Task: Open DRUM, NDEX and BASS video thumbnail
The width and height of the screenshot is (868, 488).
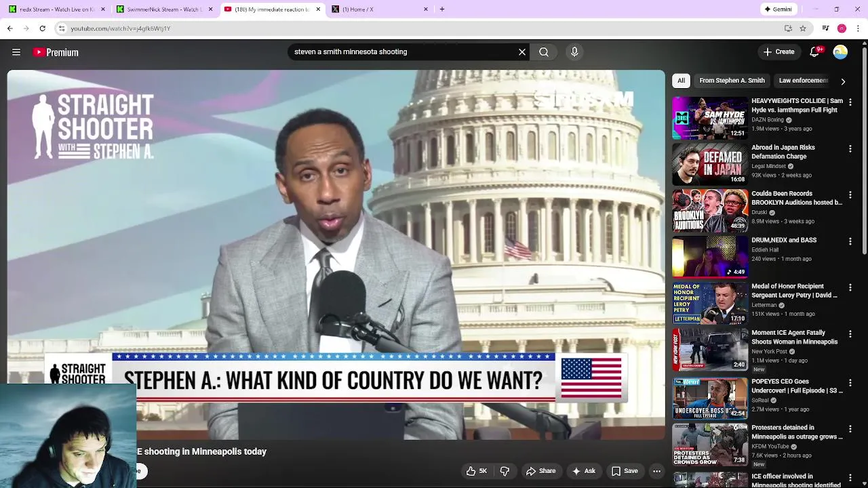Action: [710, 257]
